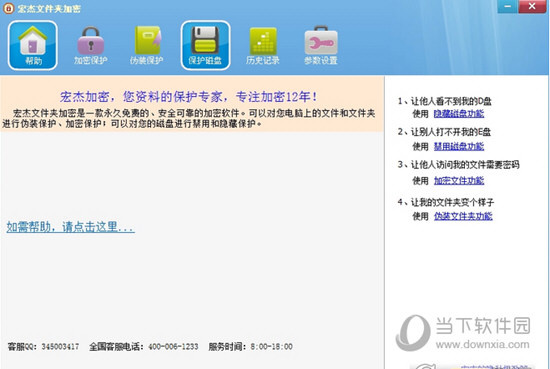Click text 2、让别人打不开我的E盘
The image size is (550, 369).
click(x=444, y=132)
